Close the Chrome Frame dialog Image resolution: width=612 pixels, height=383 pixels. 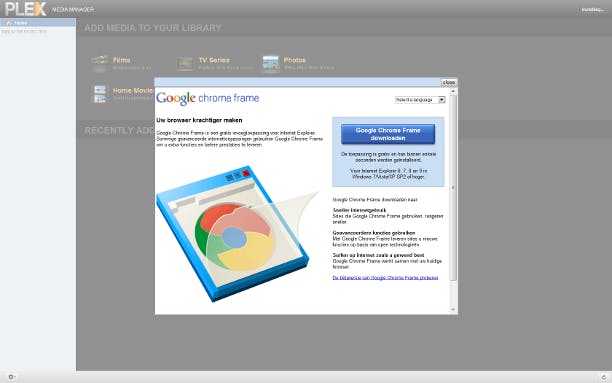coord(448,82)
